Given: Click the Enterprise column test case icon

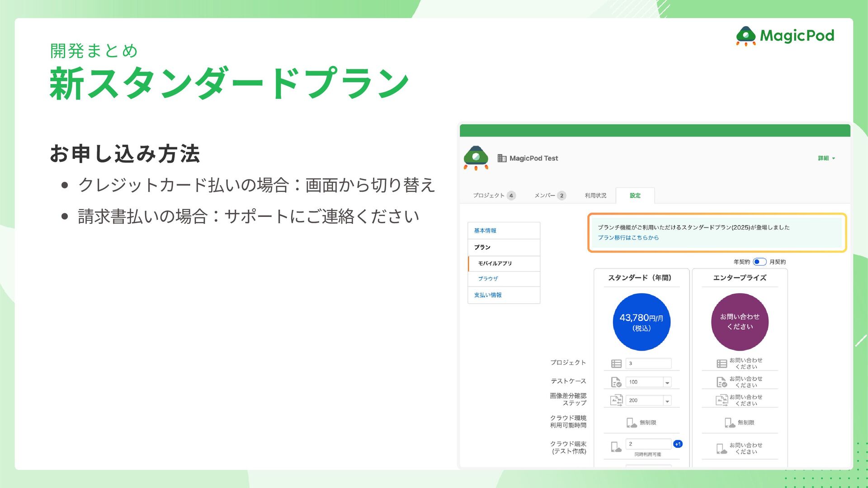Looking at the screenshot, I should 722,382.
